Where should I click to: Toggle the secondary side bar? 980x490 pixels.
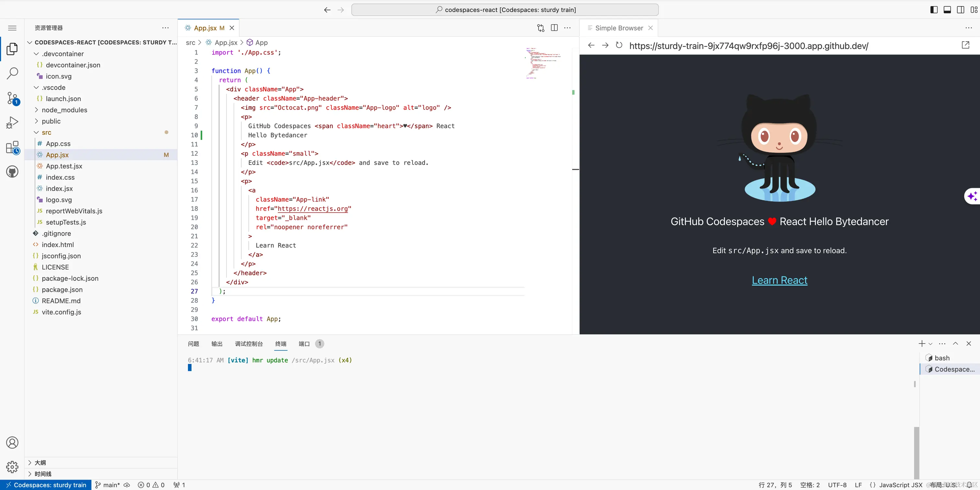pyautogui.click(x=960, y=10)
